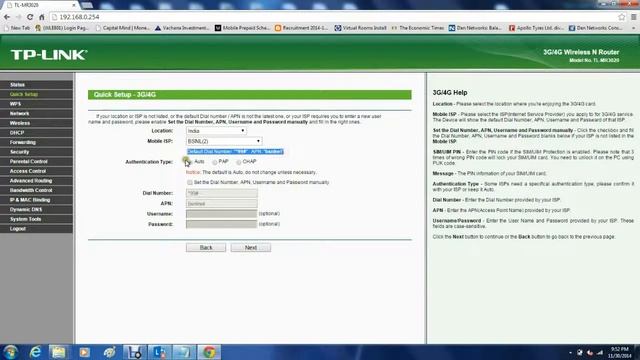Open the Mobile Prepaid bookmark
640x360 pixels.
point(242,28)
